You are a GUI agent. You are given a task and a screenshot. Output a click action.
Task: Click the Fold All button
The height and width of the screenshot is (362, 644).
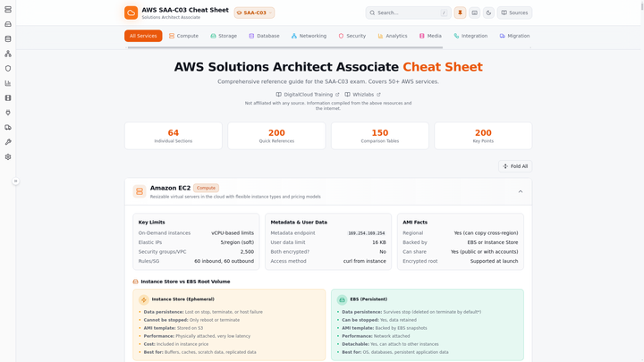tap(515, 166)
